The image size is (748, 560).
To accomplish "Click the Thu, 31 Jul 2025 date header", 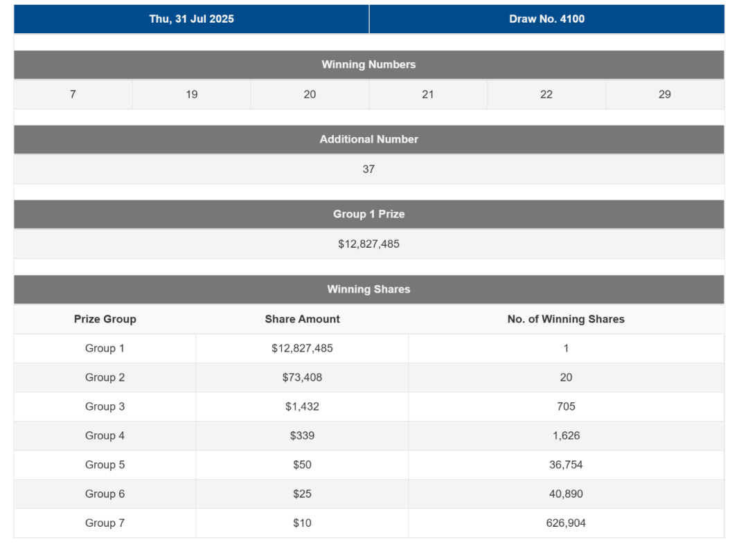I will pyautogui.click(x=191, y=19).
